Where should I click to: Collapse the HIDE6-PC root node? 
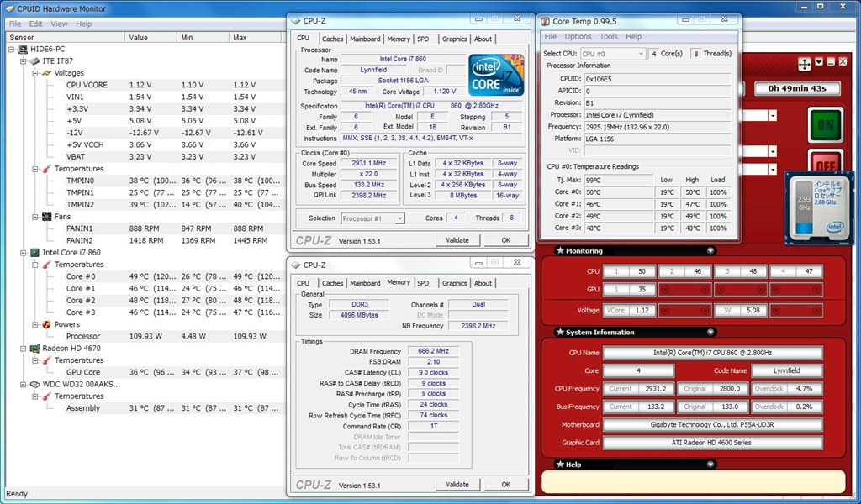(12, 49)
